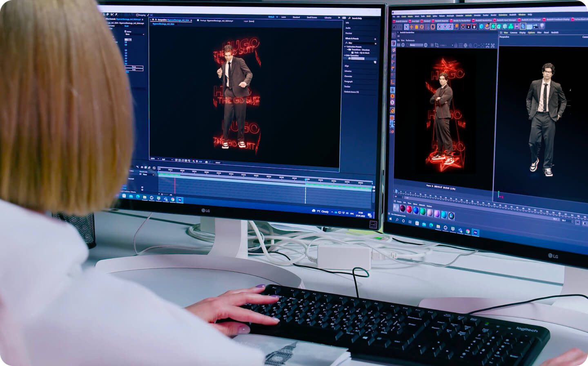Open the RenderView hamburger menu icon

click(398, 36)
